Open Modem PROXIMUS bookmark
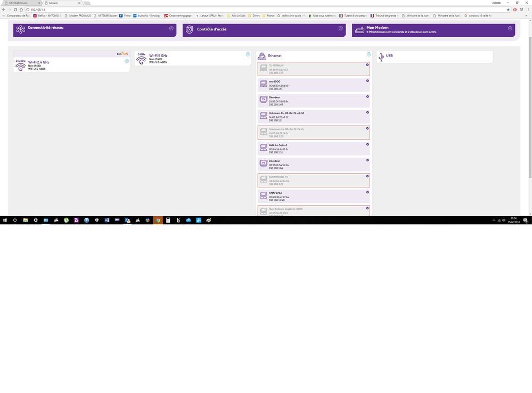Viewport: 532px width, 393px height. 78,15
